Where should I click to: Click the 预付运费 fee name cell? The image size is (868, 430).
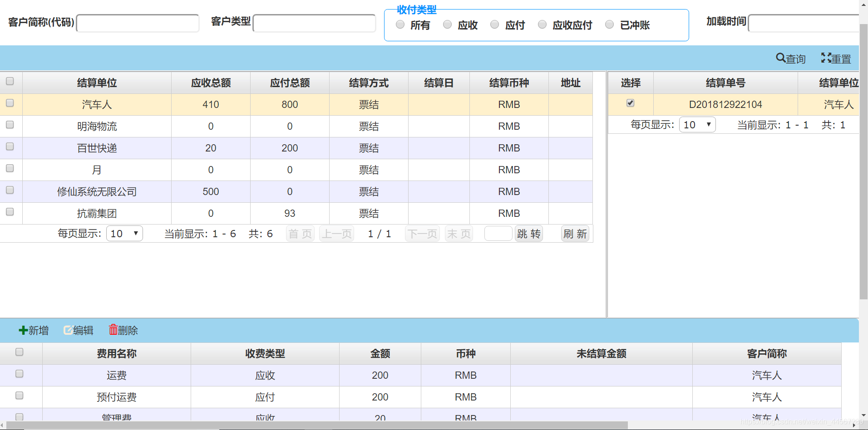click(x=117, y=397)
